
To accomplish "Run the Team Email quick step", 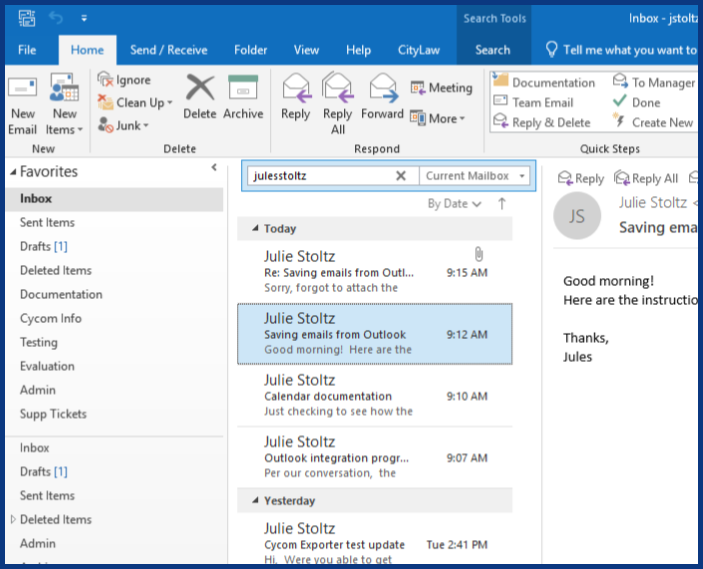I will click(x=534, y=103).
